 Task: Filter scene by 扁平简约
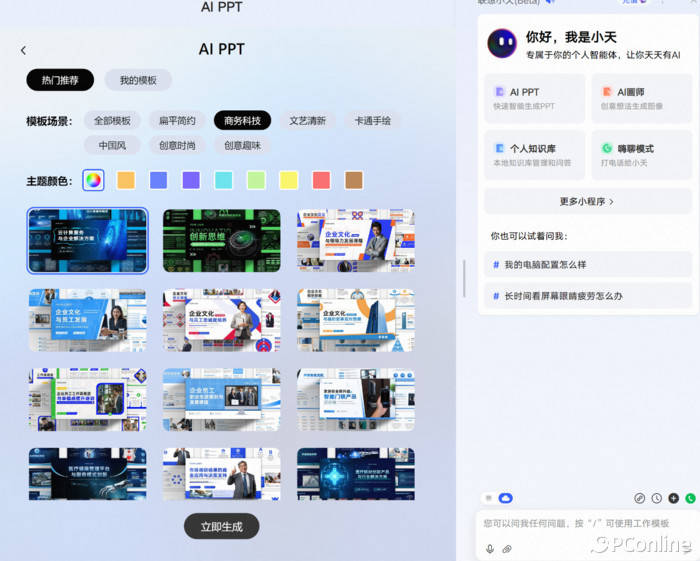tap(177, 121)
